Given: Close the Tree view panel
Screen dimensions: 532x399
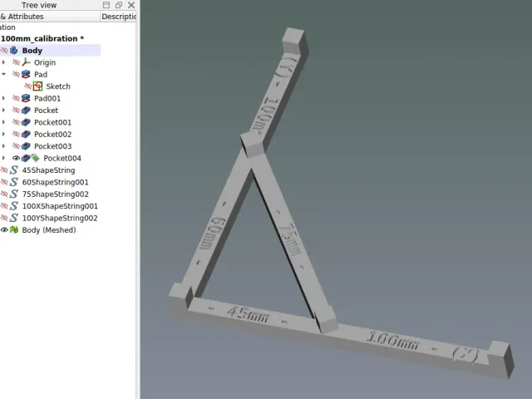Looking at the screenshot, I should 131,5.
